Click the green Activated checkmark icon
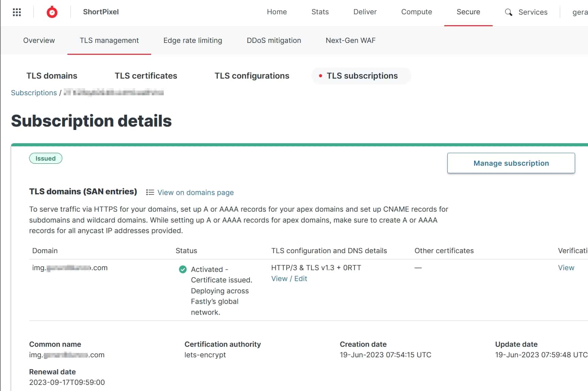The image size is (588, 391). point(183,270)
